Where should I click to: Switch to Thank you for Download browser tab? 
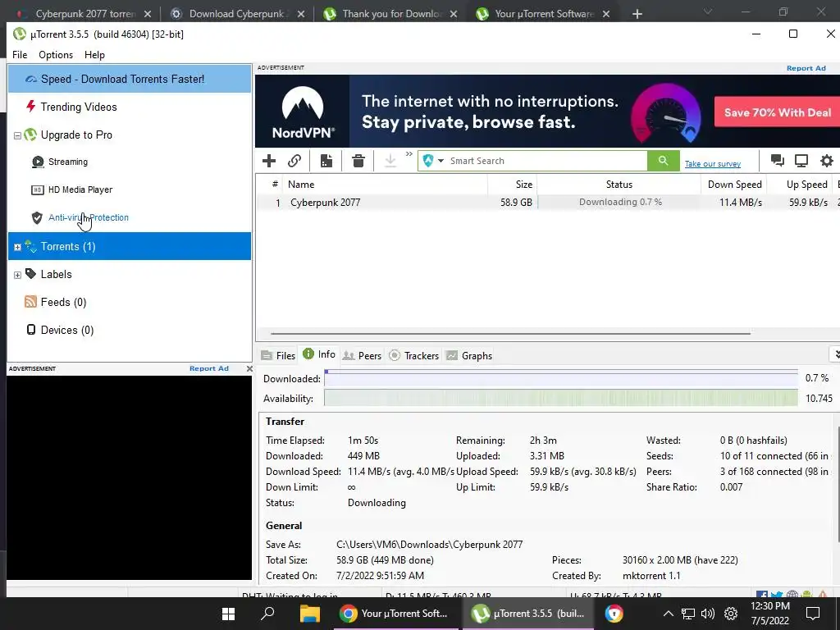point(391,13)
